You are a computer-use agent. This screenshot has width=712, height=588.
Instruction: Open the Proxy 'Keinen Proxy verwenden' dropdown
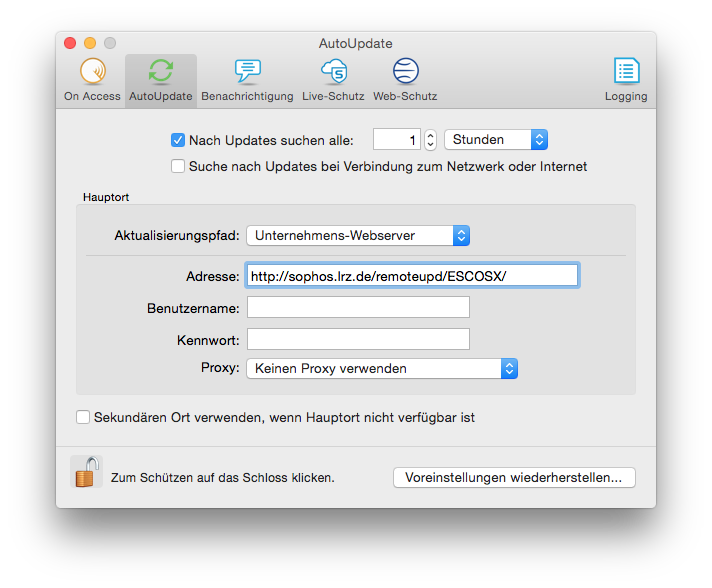click(382, 368)
